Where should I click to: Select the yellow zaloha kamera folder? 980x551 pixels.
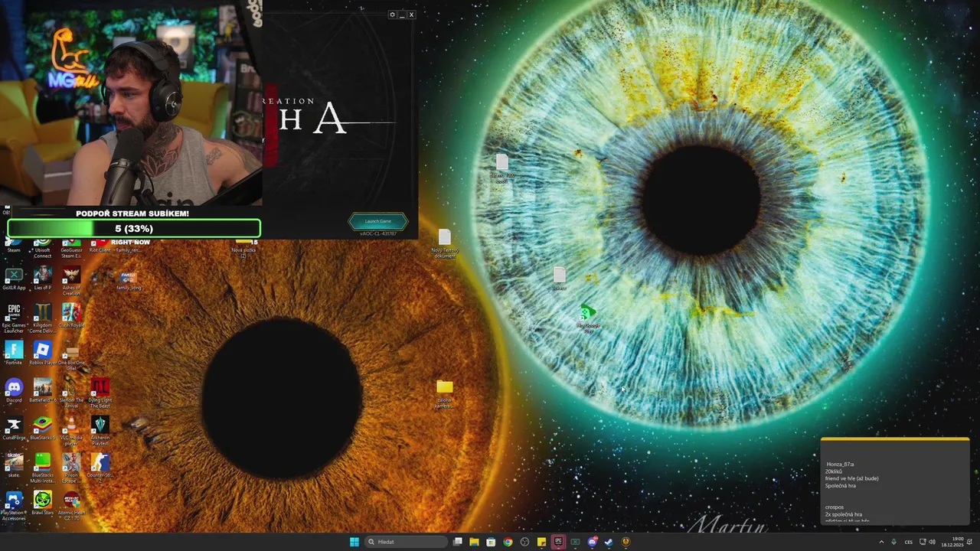click(444, 394)
